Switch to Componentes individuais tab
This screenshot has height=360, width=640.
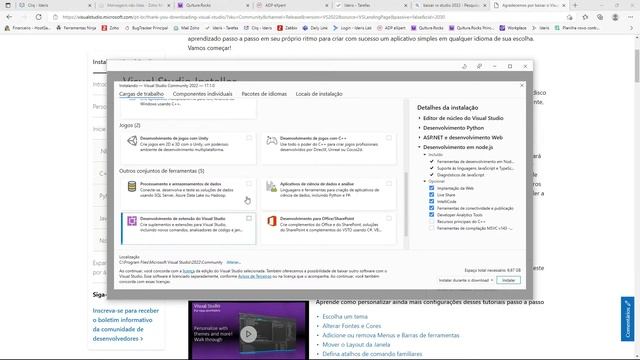(202, 94)
